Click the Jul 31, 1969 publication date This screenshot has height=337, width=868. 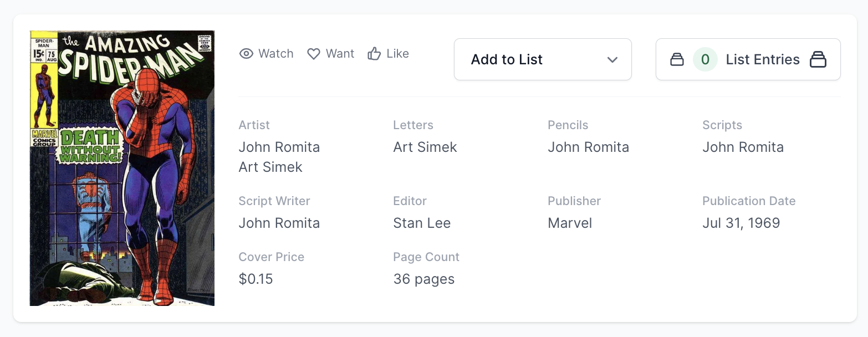(x=741, y=223)
